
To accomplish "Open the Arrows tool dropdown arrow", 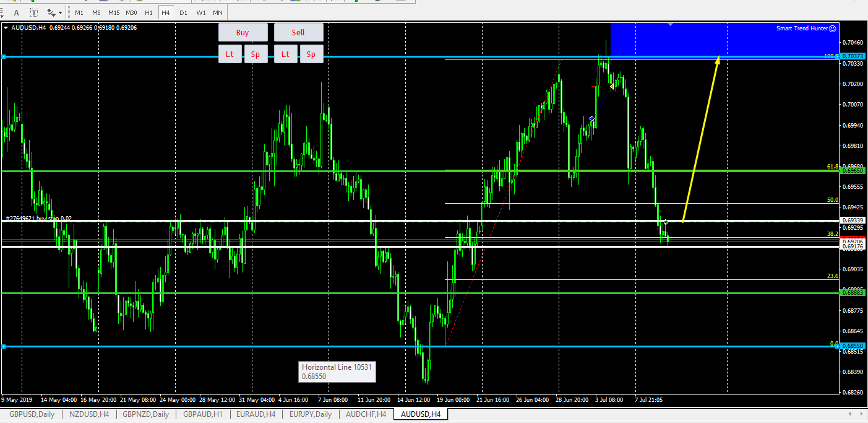I will point(60,12).
